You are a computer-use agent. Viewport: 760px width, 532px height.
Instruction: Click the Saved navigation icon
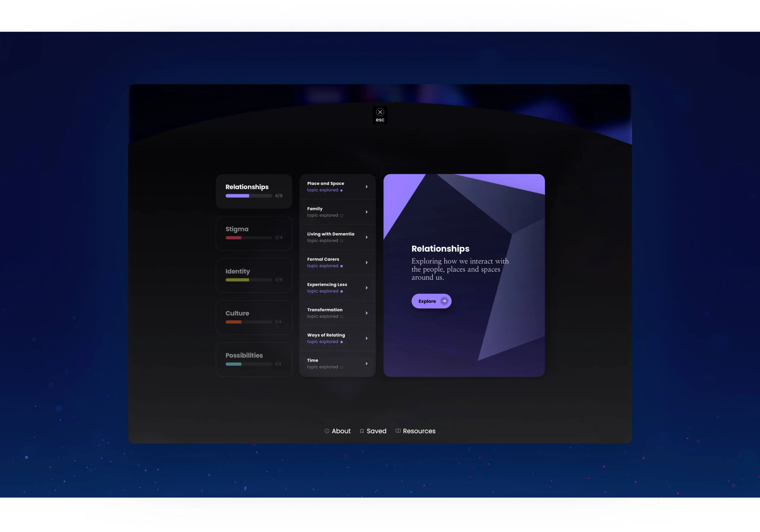pyautogui.click(x=362, y=430)
